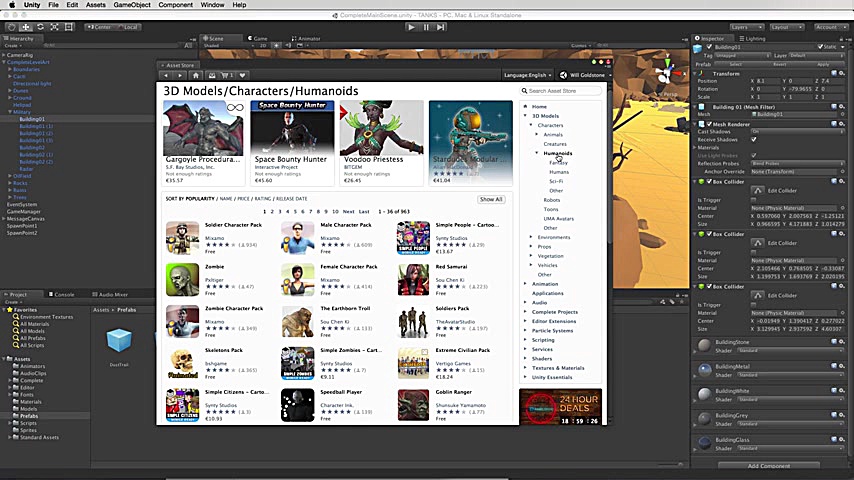Select the Scale tool in toolbar

point(54,27)
